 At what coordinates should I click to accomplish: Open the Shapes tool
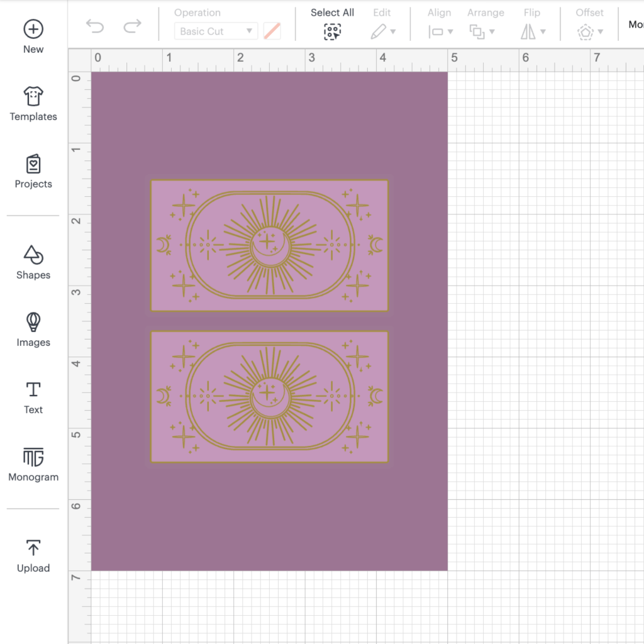33,255
